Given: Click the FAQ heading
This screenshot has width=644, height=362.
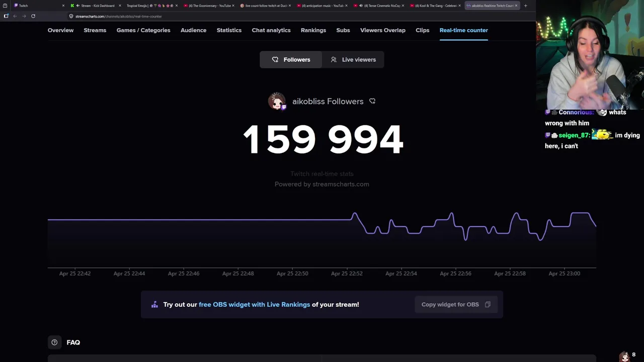Looking at the screenshot, I should coord(73,342).
